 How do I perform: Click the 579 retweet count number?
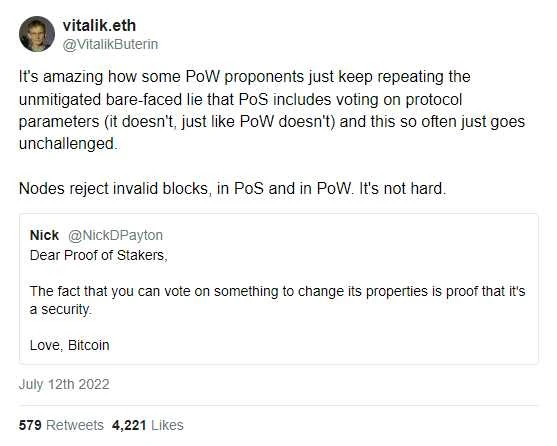coord(30,425)
